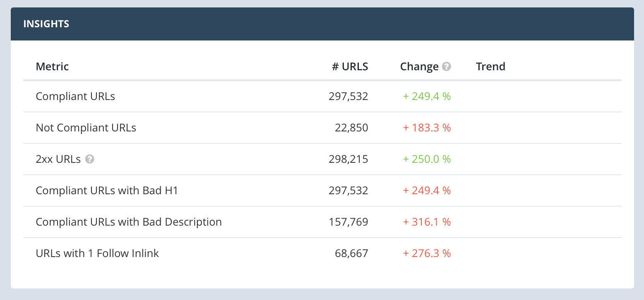This screenshot has width=644, height=300.
Task: Select the 2xx URLs metric label
Action: click(58, 159)
